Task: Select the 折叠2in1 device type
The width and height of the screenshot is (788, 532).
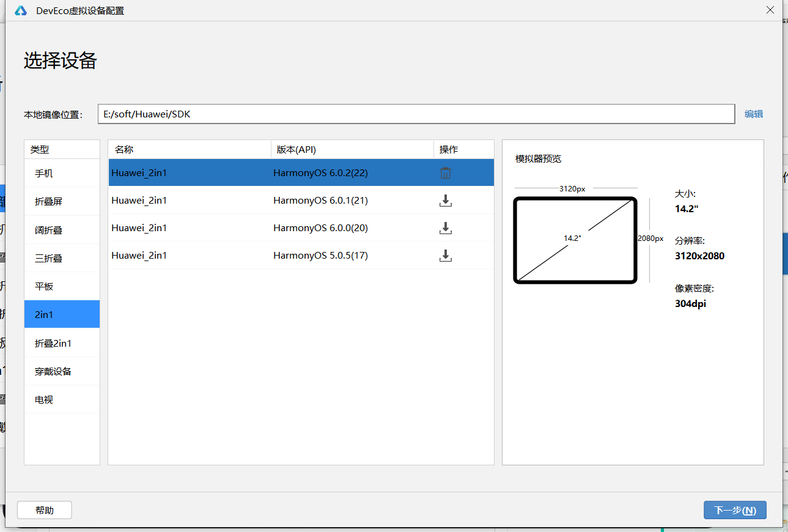Action: [62, 343]
